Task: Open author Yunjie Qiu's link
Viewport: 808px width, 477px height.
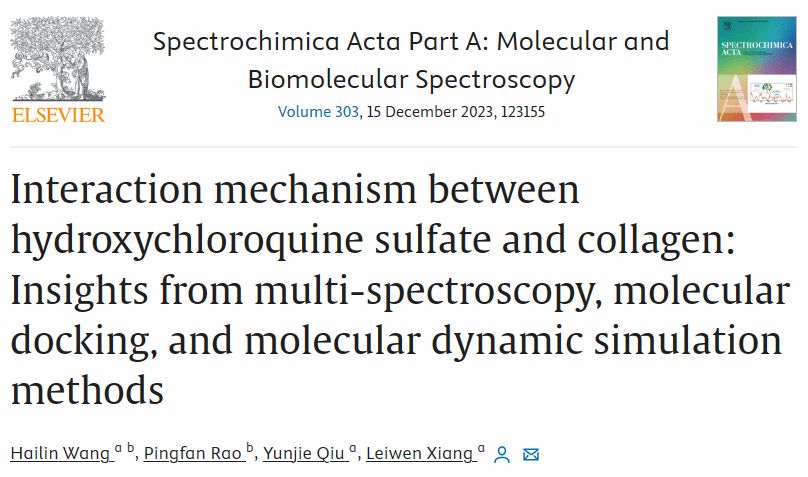Action: click(304, 454)
